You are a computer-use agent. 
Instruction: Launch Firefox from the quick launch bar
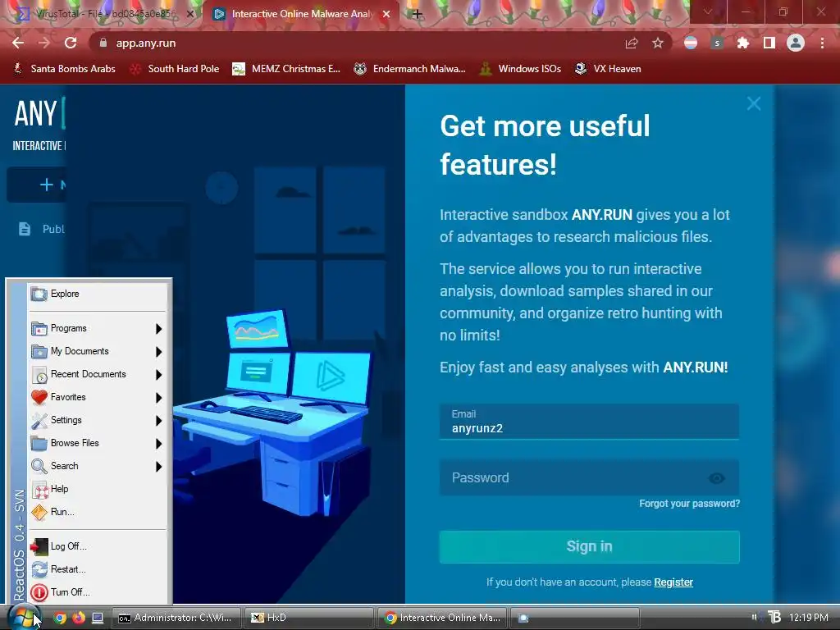pos(79,619)
